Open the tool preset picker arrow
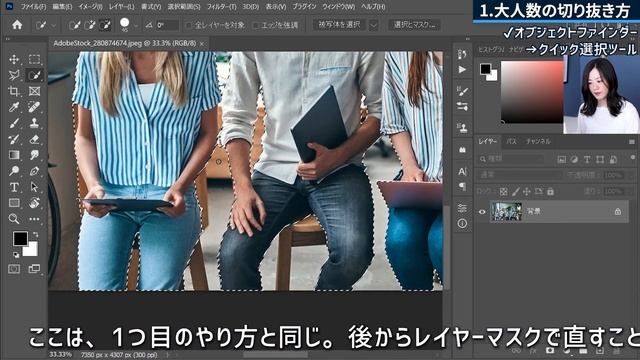The image size is (640, 360). 54,25
